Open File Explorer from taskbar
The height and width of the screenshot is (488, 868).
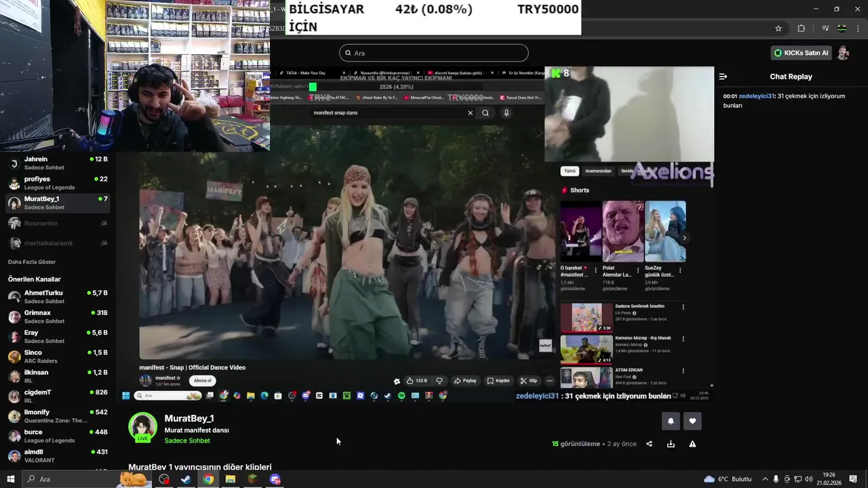(231, 479)
